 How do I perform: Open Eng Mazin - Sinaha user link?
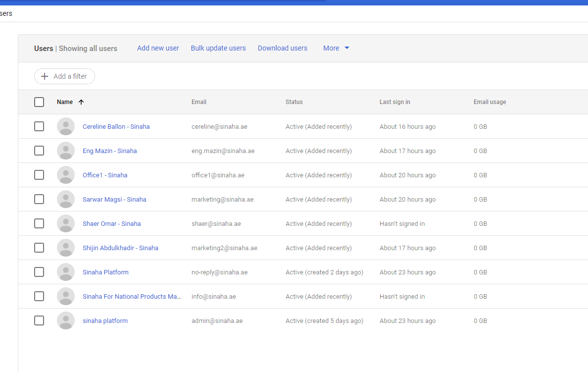(109, 151)
